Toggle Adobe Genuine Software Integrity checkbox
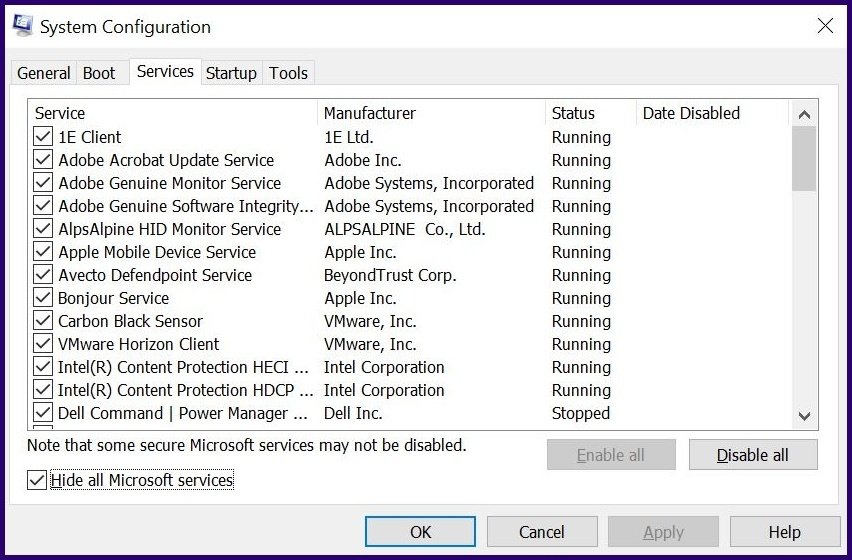 pyautogui.click(x=42, y=205)
